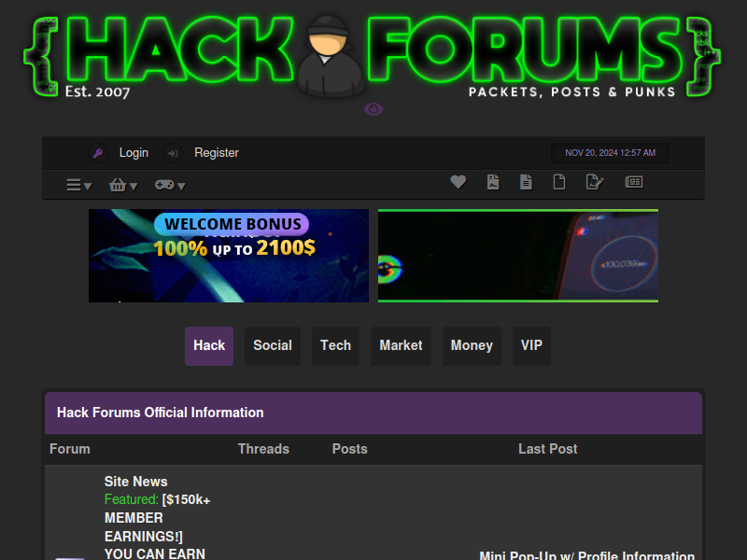
Task: Select the Money tab
Action: pos(472,345)
